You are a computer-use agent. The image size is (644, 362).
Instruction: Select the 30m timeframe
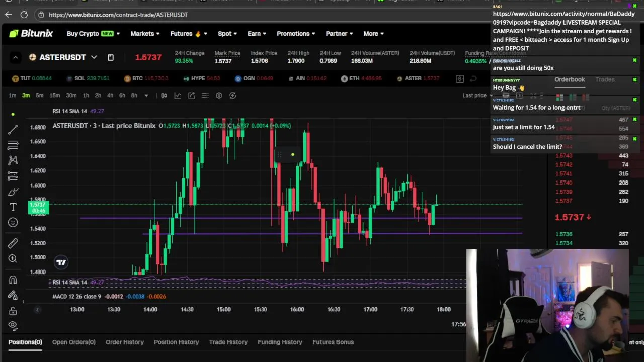71,96
